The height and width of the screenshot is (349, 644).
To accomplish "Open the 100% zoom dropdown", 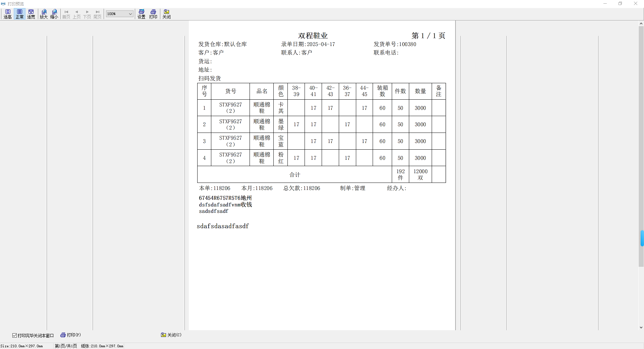I will coord(120,14).
